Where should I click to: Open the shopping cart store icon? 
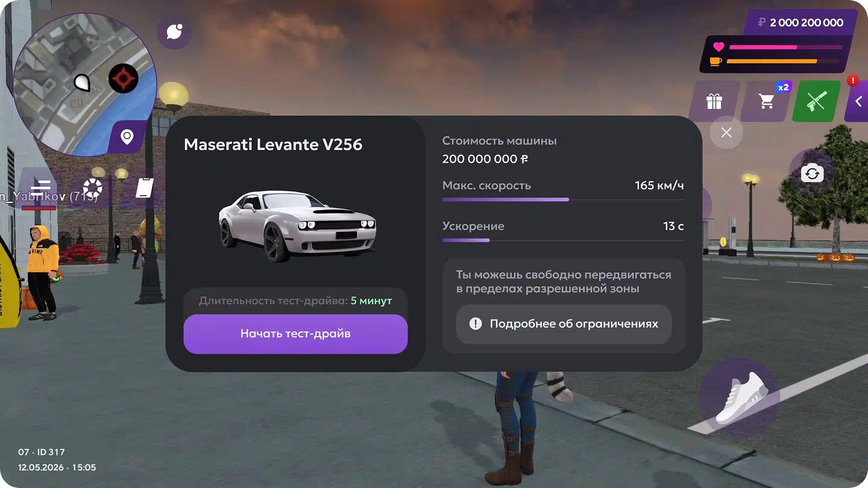click(766, 101)
